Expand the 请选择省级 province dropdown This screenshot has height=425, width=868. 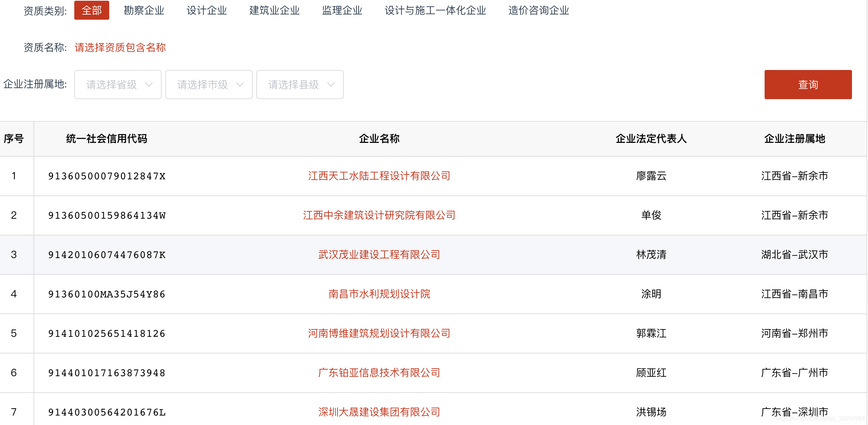coord(118,85)
